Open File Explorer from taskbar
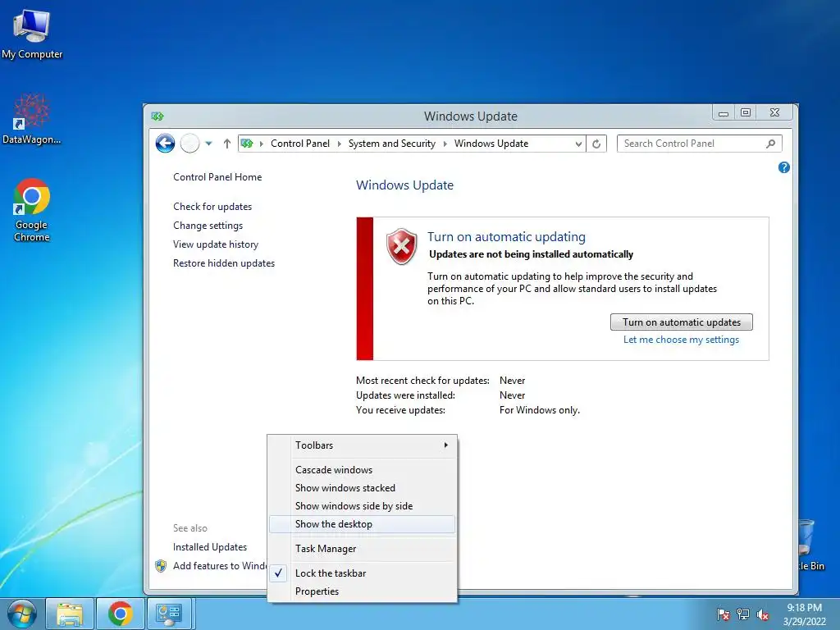840x630 pixels. 71,614
